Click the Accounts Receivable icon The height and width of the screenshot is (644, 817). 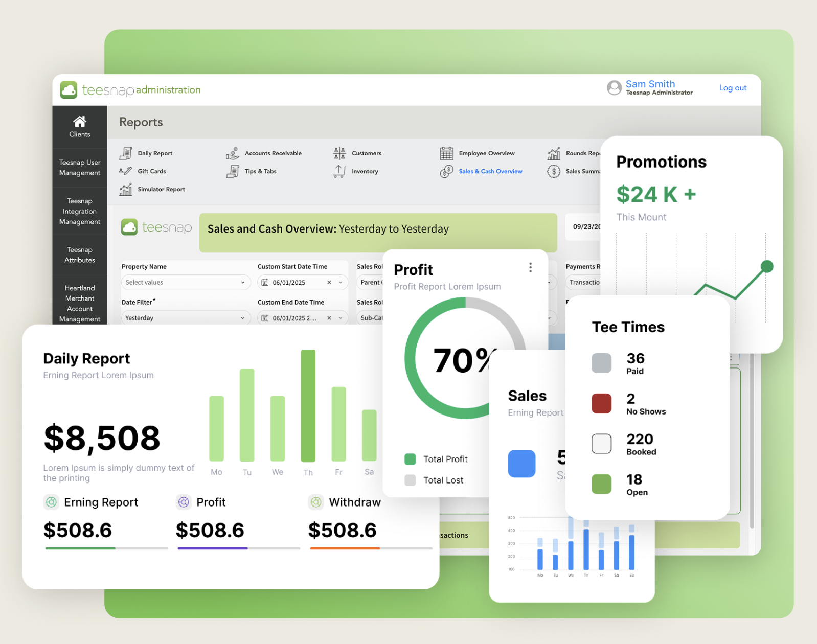click(233, 153)
